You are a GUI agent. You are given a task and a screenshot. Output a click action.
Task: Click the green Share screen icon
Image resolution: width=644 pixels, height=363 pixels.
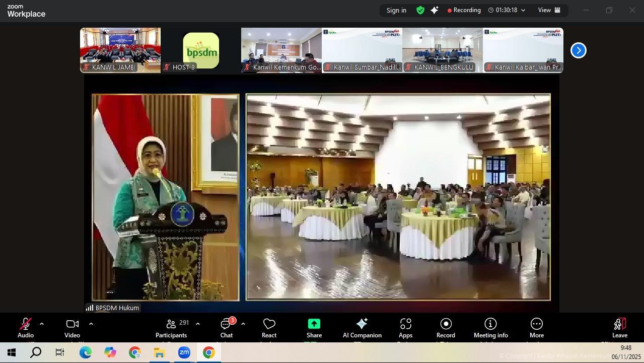pos(314,324)
